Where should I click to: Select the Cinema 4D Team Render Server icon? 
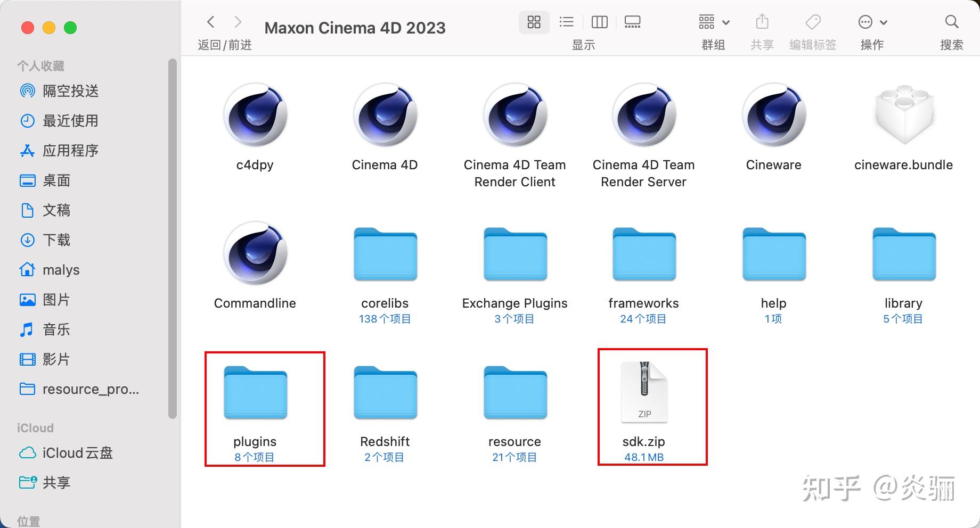644,114
